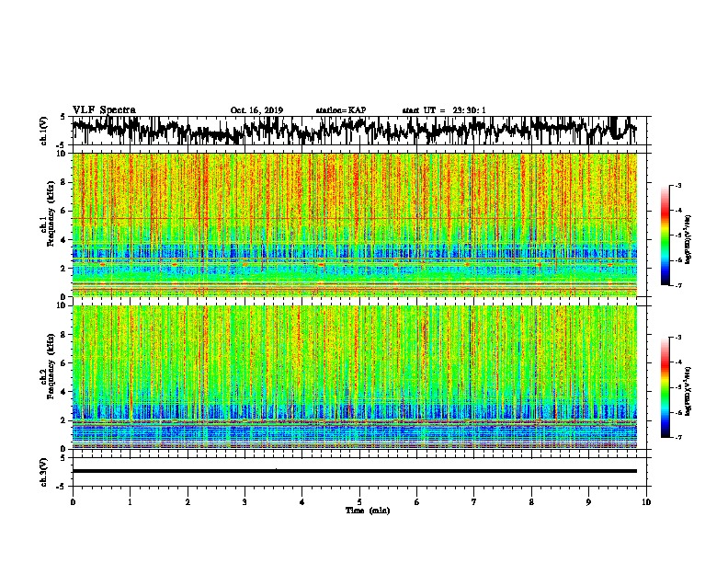Click the "-7" label on ch.1 colorbar
Viewport: 728px width, 563px height.
[677, 285]
